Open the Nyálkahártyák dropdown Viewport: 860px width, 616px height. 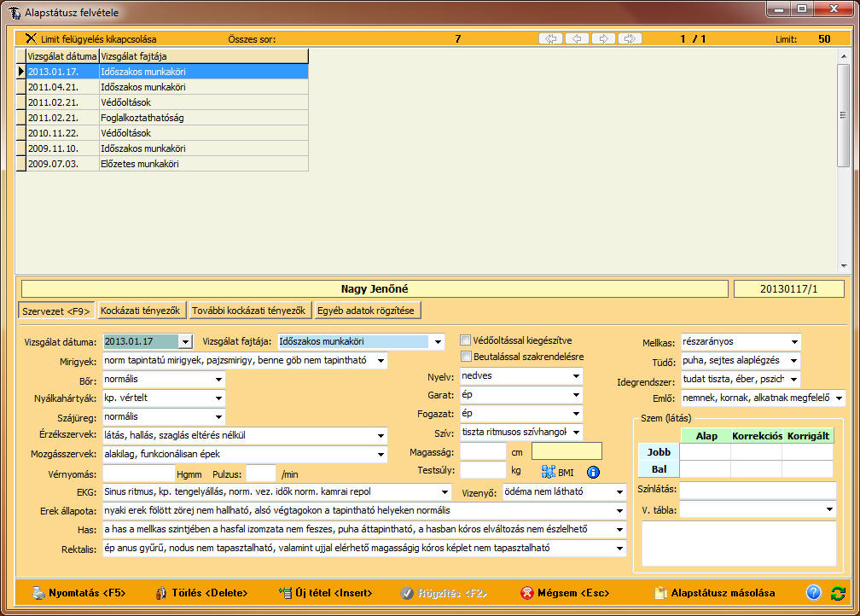[x=218, y=398]
